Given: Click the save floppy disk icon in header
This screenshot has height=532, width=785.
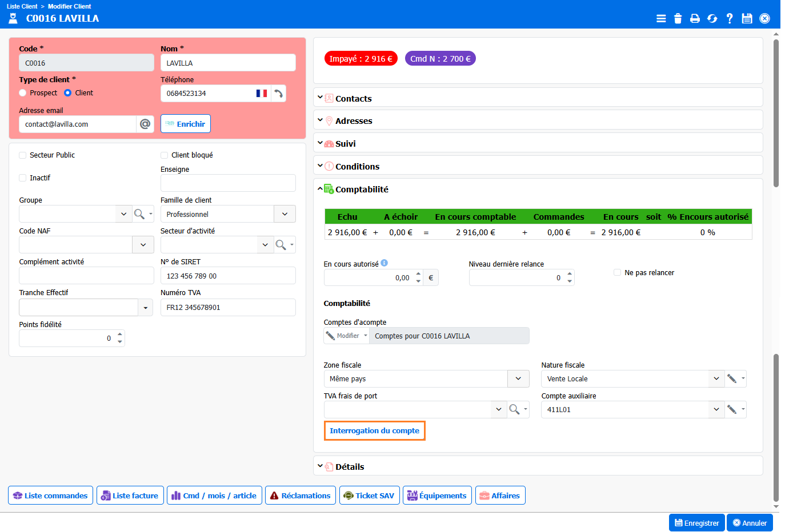Looking at the screenshot, I should click(x=747, y=18).
